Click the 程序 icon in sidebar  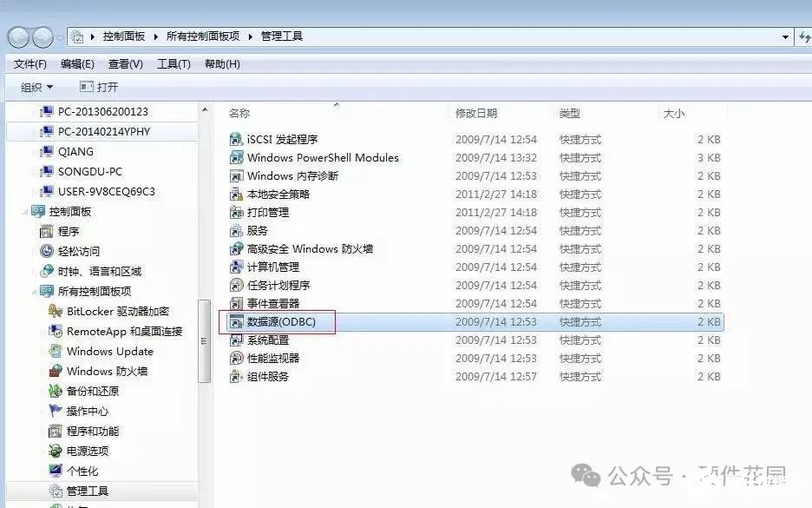pyautogui.click(x=47, y=231)
